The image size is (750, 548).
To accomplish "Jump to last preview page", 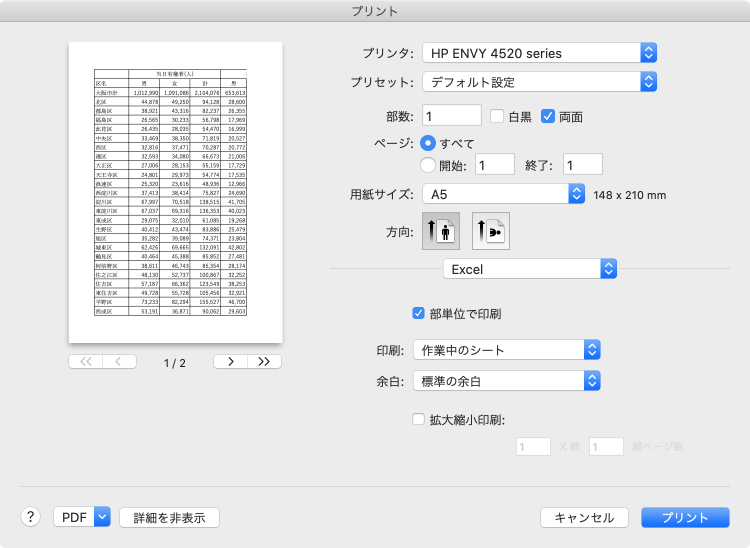I will pos(264,362).
